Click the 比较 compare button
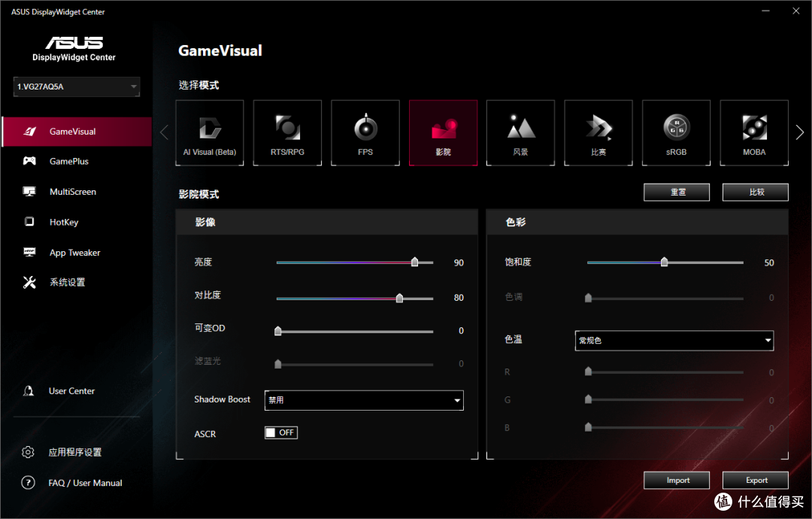Screen dimensions: 812x519 (756, 192)
